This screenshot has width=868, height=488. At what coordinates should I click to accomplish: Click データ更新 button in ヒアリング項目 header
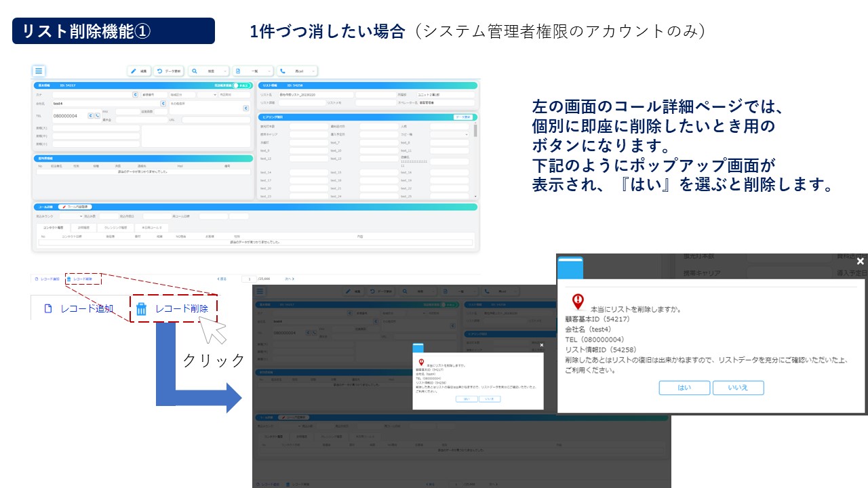(x=463, y=117)
